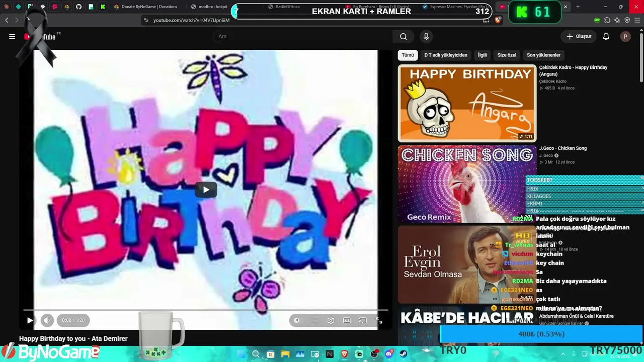Screen dimensions: 644x362
Task: Click the search magnifier button
Action: click(x=404, y=36)
